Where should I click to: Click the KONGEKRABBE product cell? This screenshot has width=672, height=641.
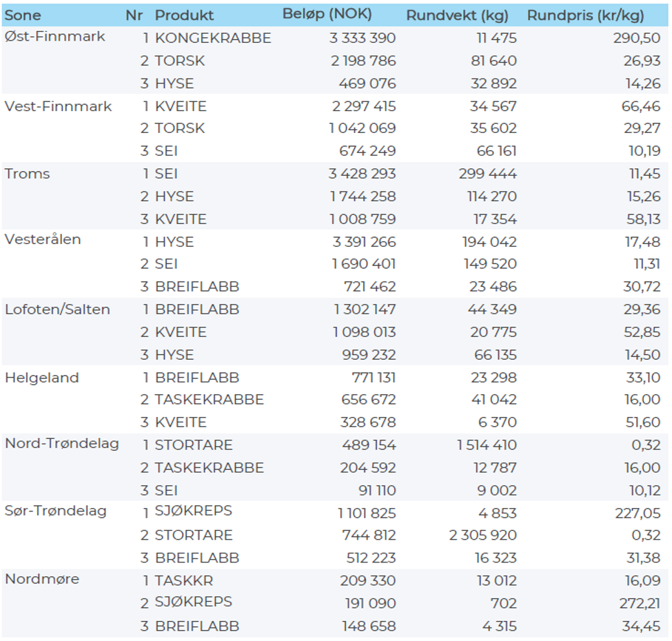coord(213,38)
